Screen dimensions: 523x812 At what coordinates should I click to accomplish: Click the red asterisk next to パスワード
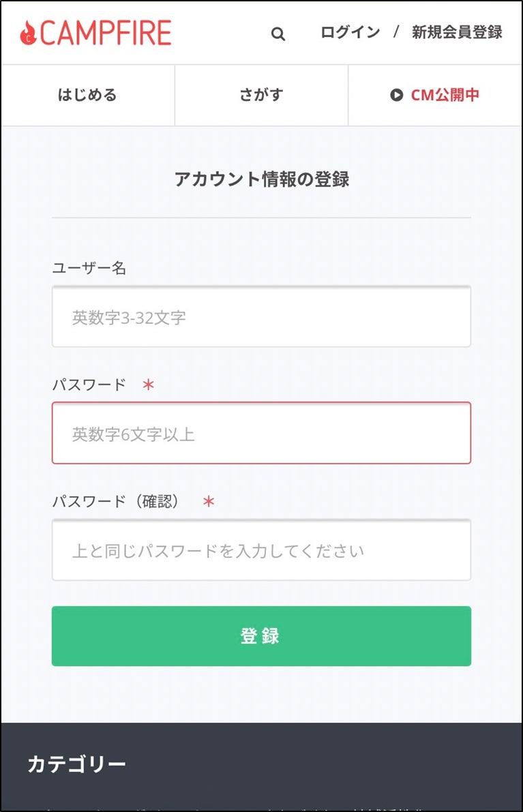[149, 385]
